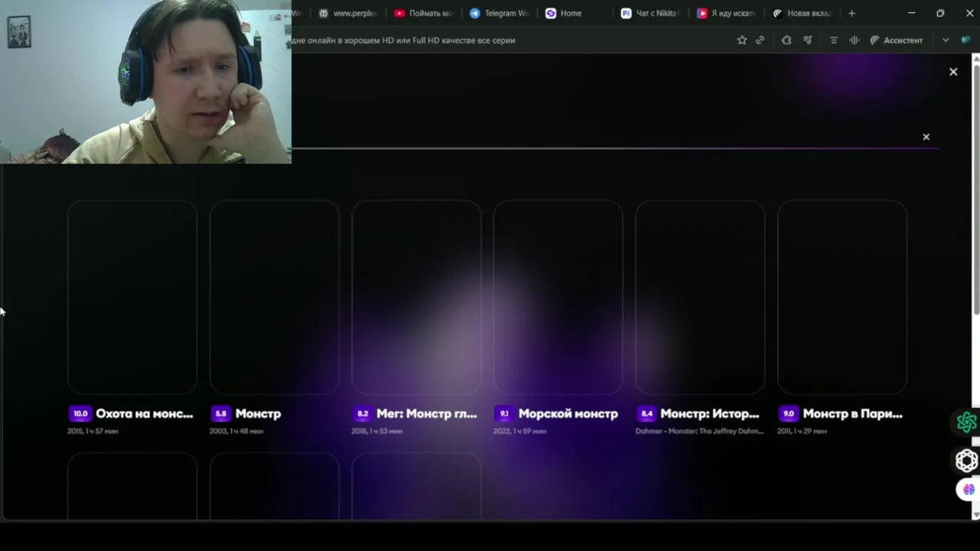Click the copy link icon in address bar

pyautogui.click(x=760, y=40)
